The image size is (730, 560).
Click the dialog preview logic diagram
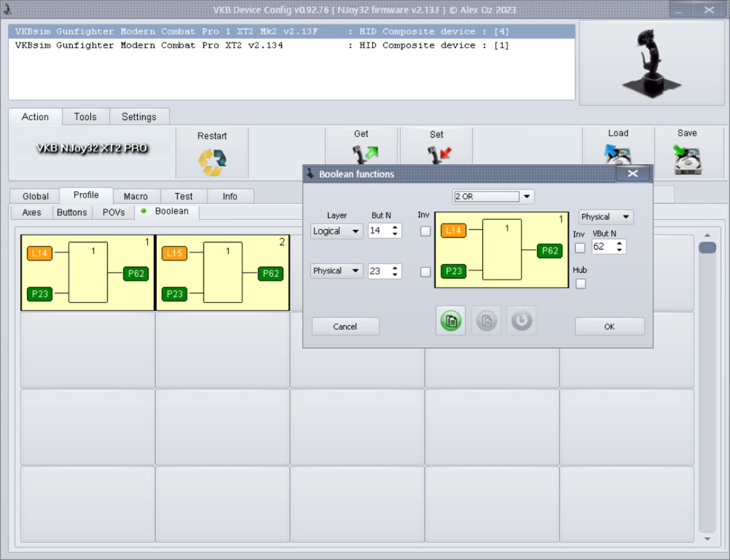pos(502,250)
